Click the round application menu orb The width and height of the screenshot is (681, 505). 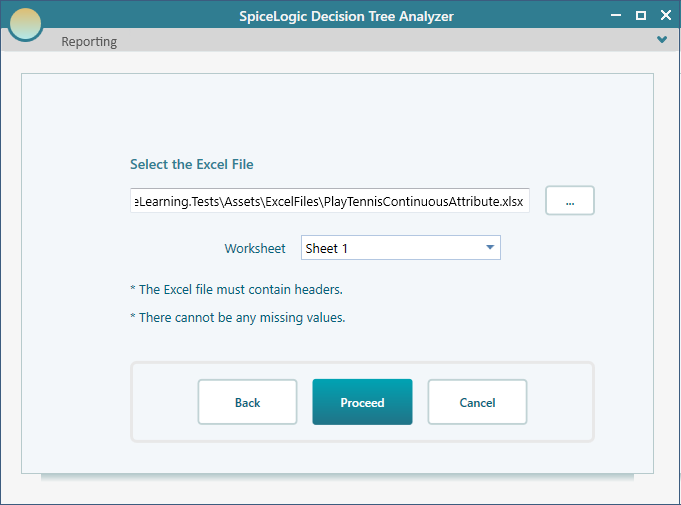pyautogui.click(x=25, y=24)
